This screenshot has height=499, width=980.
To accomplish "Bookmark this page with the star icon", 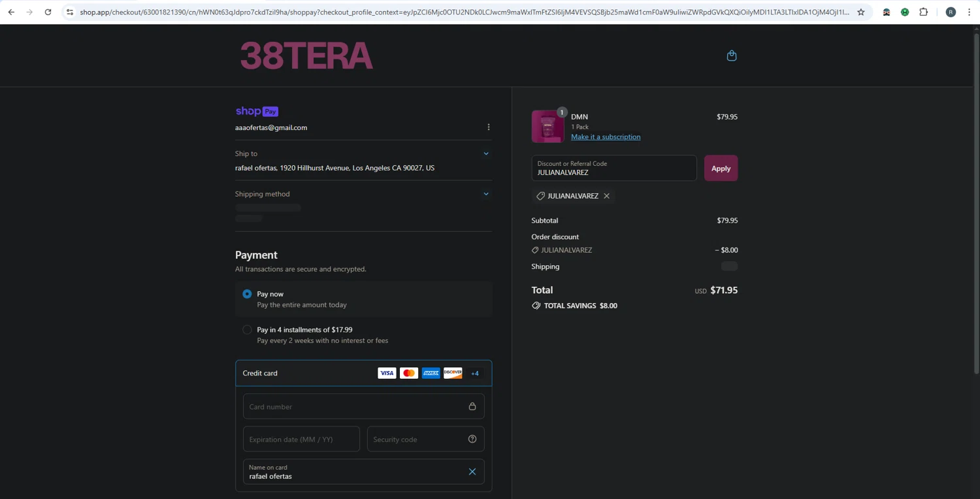I will 861,12.
